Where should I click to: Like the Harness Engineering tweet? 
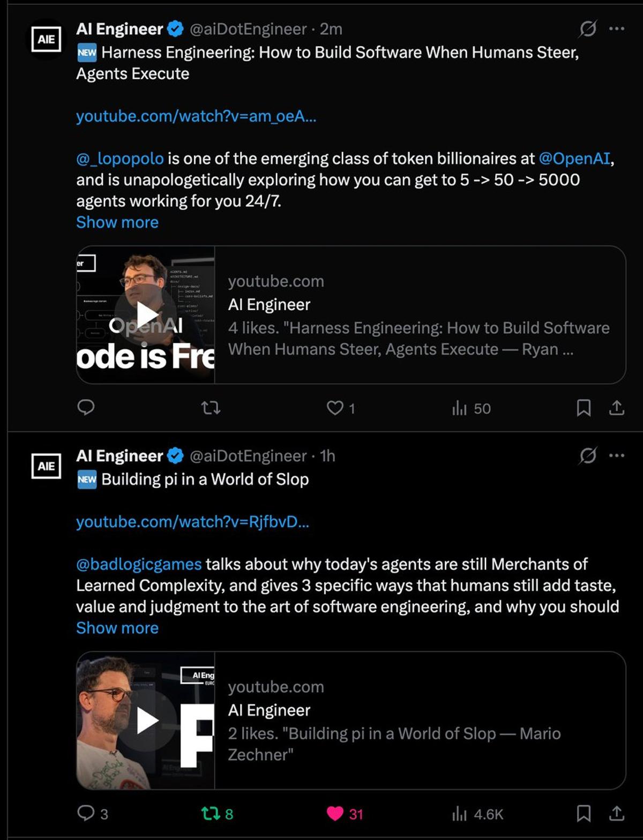pyautogui.click(x=335, y=409)
